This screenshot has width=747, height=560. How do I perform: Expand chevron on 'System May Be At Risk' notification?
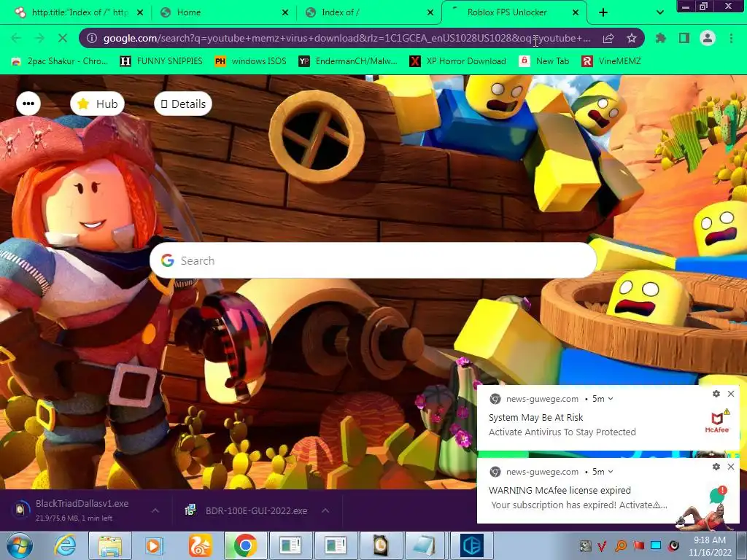click(611, 399)
